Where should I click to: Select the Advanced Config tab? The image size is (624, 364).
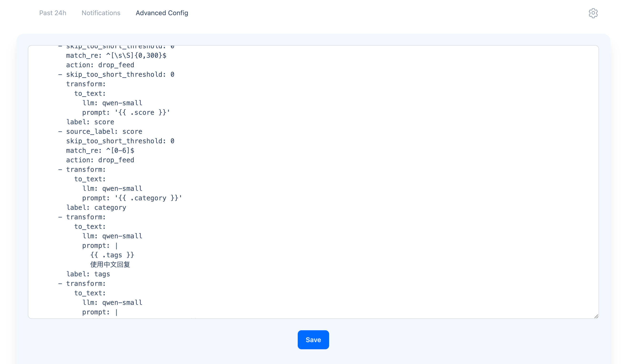(161, 13)
